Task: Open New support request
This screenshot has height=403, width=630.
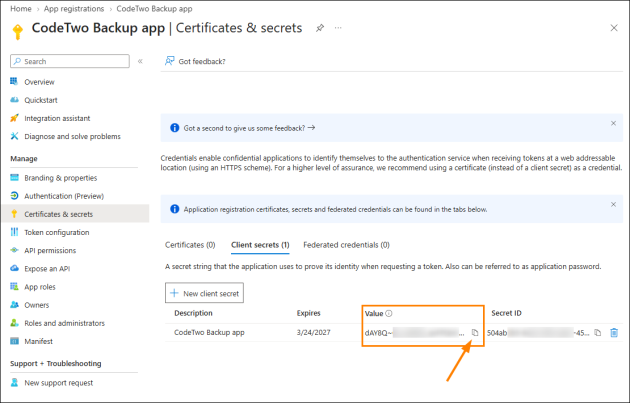Action: (58, 383)
